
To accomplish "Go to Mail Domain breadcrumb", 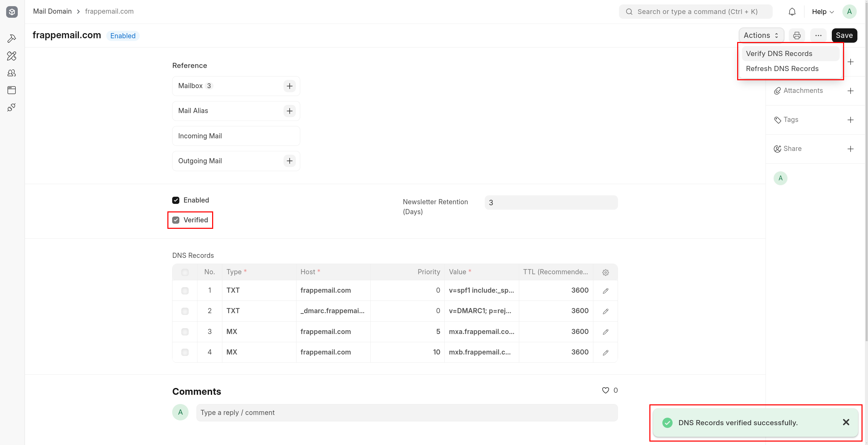I will click(52, 11).
